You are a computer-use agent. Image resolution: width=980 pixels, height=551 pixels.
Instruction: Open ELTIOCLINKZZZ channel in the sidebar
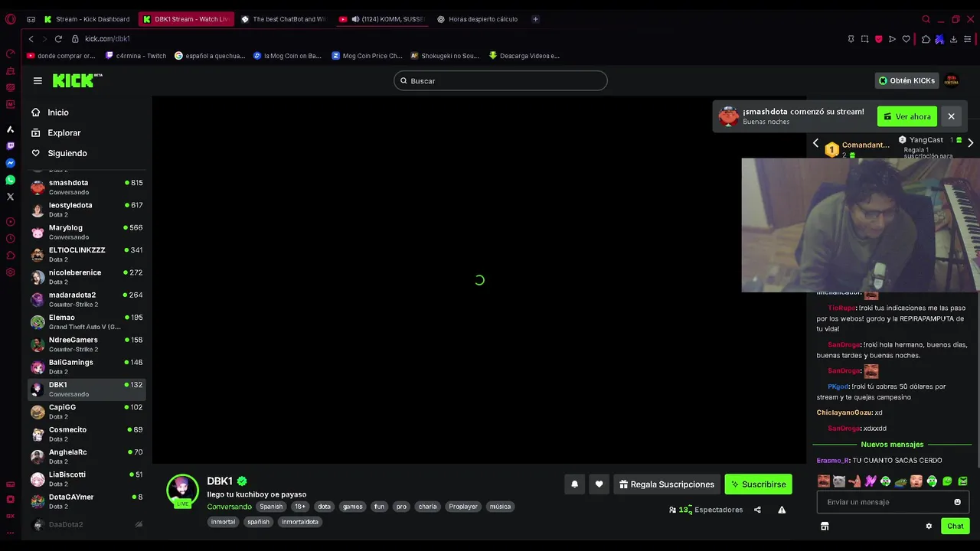coord(87,254)
